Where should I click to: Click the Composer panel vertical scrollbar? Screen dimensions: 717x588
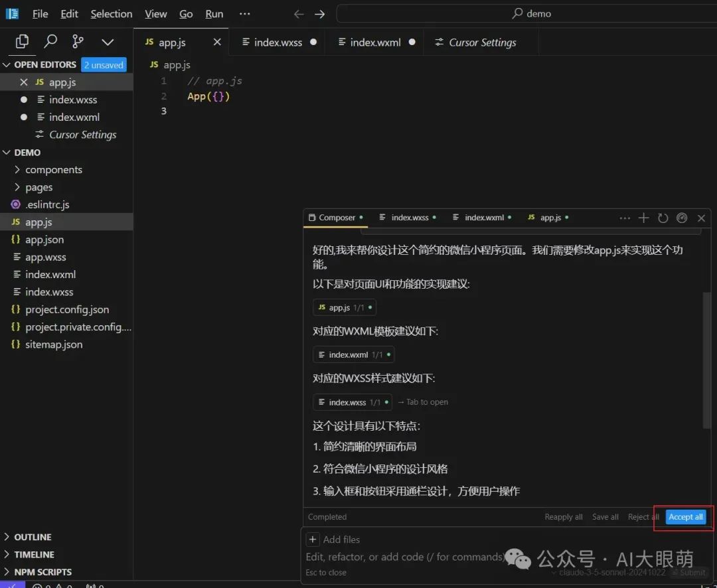(x=706, y=358)
